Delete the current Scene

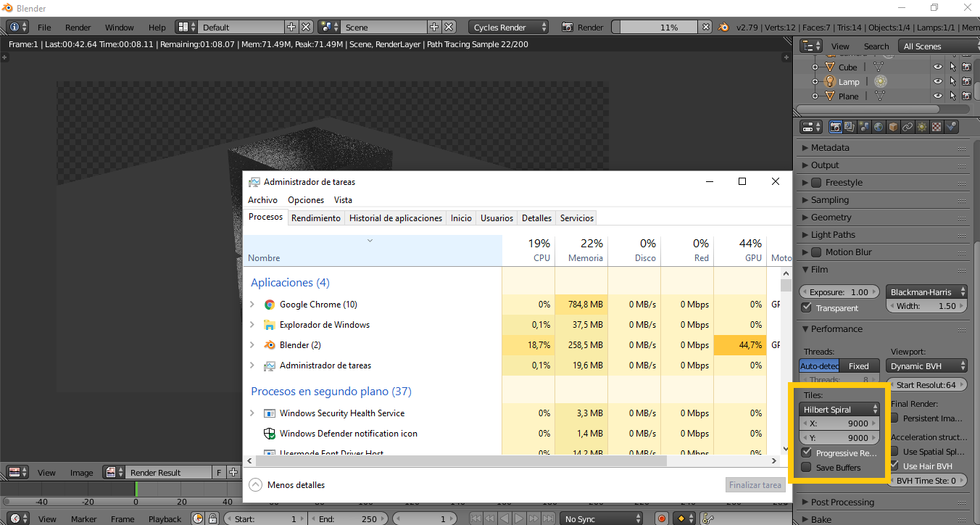(x=449, y=27)
